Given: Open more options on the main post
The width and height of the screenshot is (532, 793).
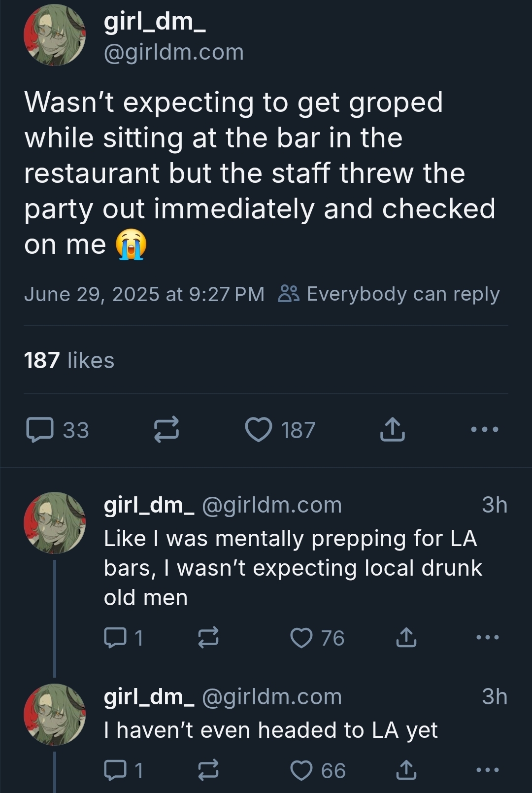Looking at the screenshot, I should point(485,430).
